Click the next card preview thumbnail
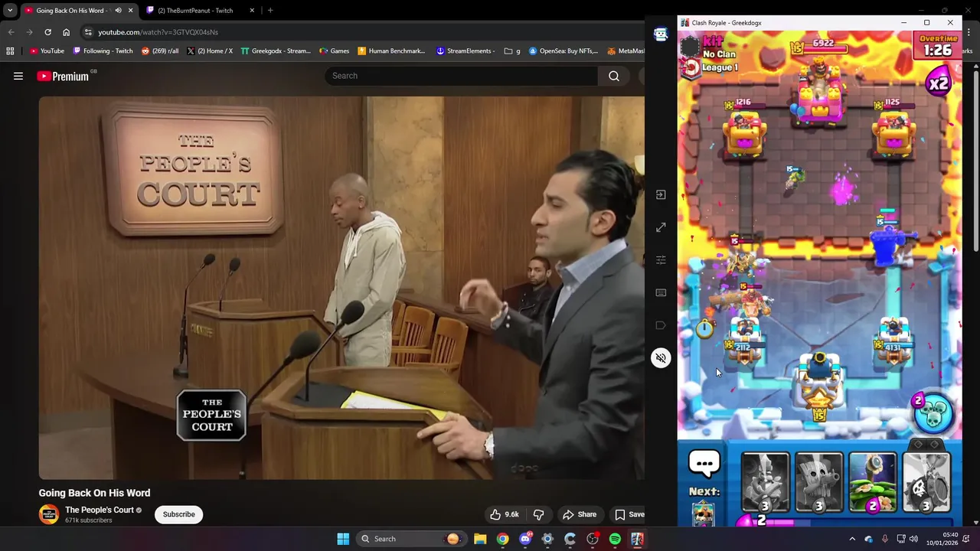The width and height of the screenshot is (980, 551). tap(703, 514)
